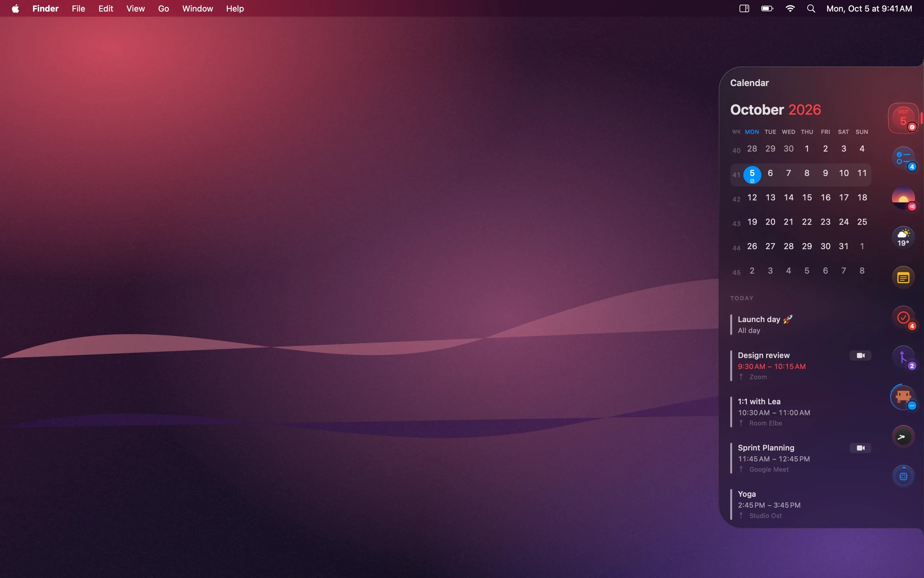Open the sunset album art music widget
The width and height of the screenshot is (924, 578).
pyautogui.click(x=903, y=198)
